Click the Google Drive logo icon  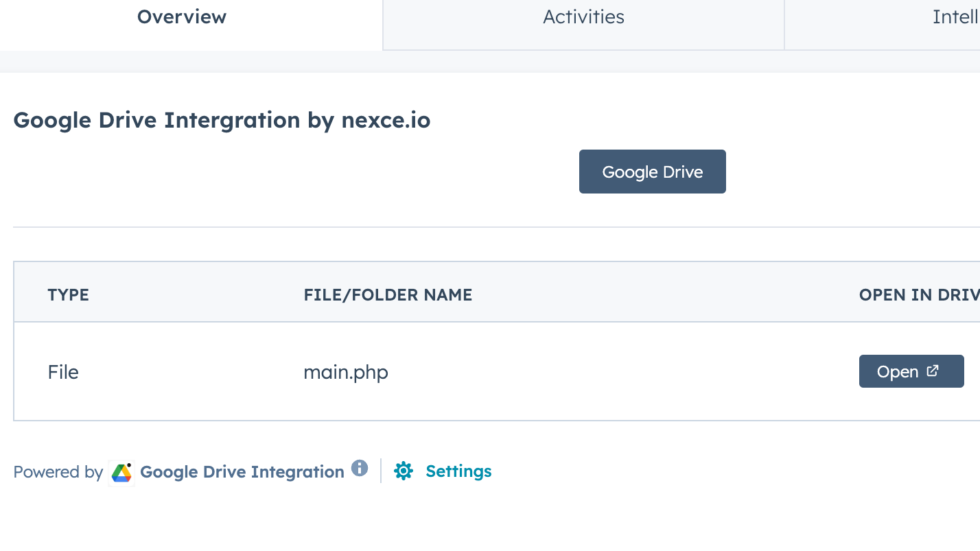[121, 472]
